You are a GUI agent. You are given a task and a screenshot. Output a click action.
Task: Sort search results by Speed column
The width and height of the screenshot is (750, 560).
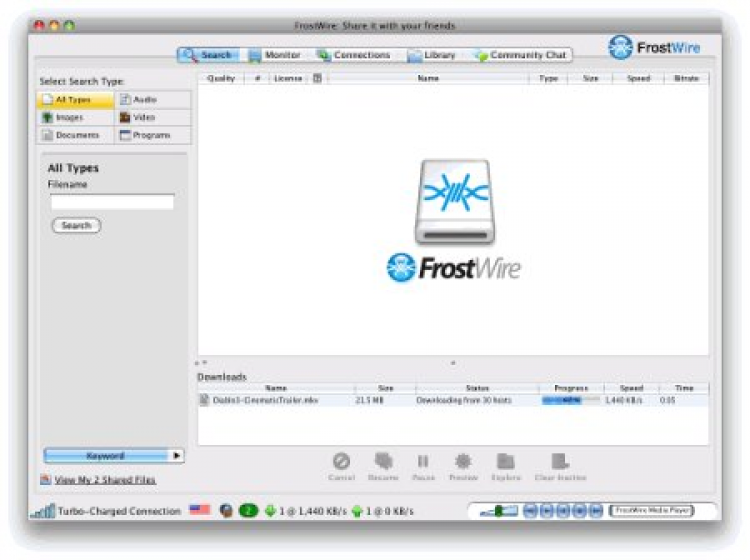pos(639,78)
